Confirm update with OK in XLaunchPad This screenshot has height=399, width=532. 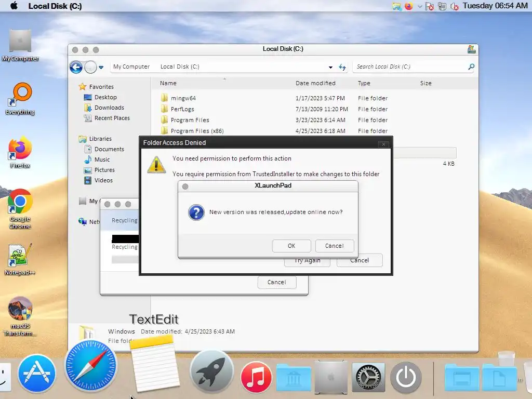point(291,246)
